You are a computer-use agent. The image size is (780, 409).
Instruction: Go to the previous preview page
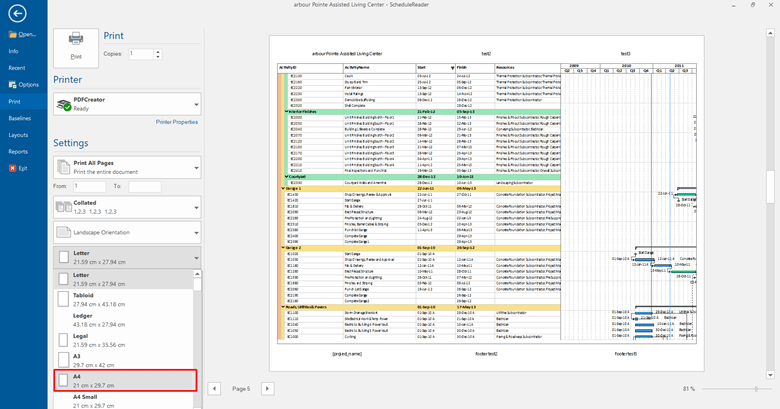(x=214, y=389)
